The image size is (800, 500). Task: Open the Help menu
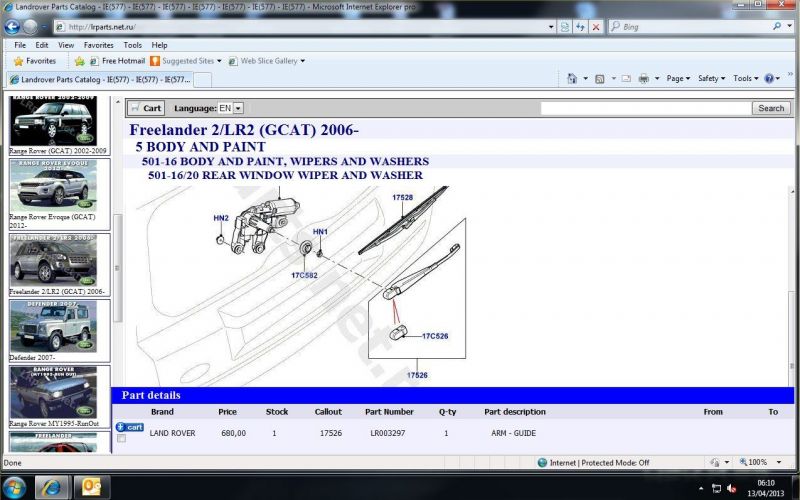click(159, 45)
